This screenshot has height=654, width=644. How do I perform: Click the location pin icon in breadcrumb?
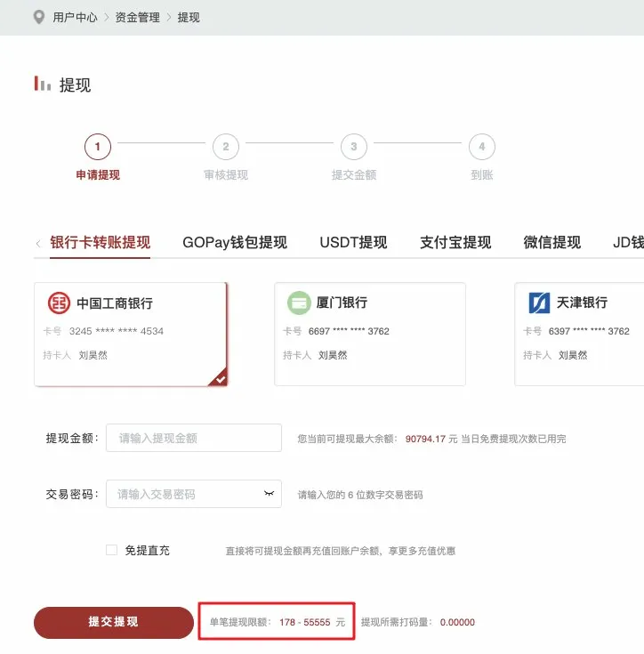[x=38, y=17]
